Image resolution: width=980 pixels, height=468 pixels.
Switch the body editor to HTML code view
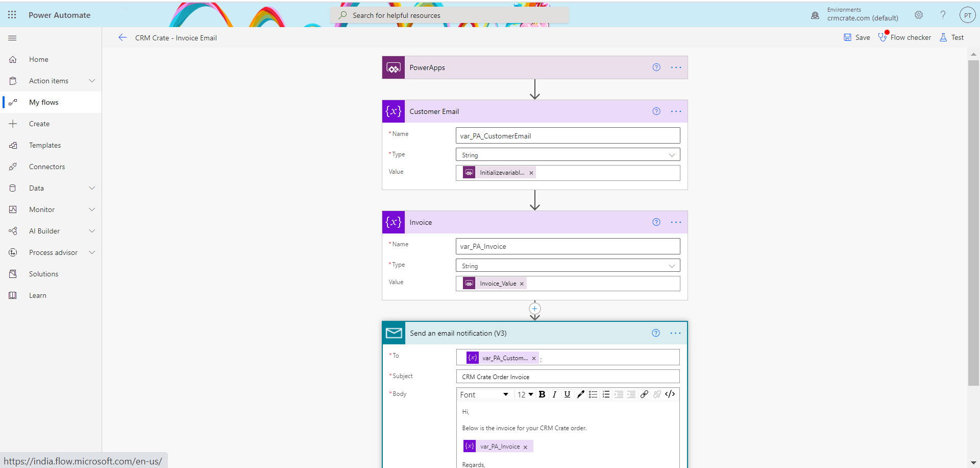tap(670, 394)
